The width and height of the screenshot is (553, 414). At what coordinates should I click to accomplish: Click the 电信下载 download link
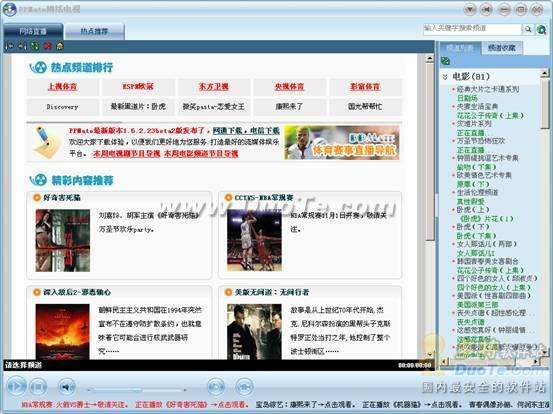pos(265,130)
